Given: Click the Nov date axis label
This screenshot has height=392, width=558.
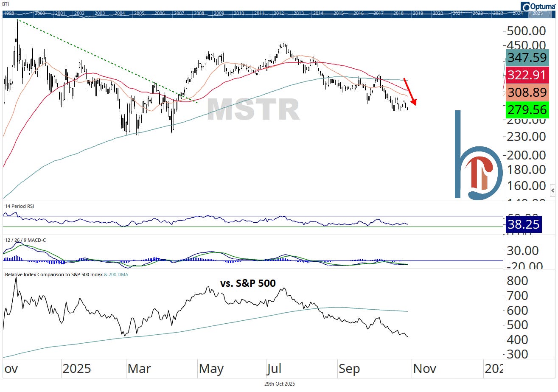Looking at the screenshot, I should [424, 369].
